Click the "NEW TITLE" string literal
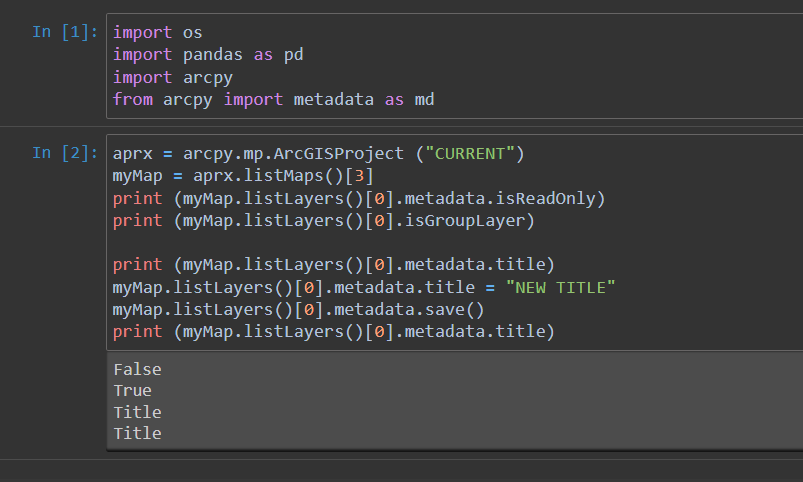Screen dimensions: 803x482 point(560,287)
